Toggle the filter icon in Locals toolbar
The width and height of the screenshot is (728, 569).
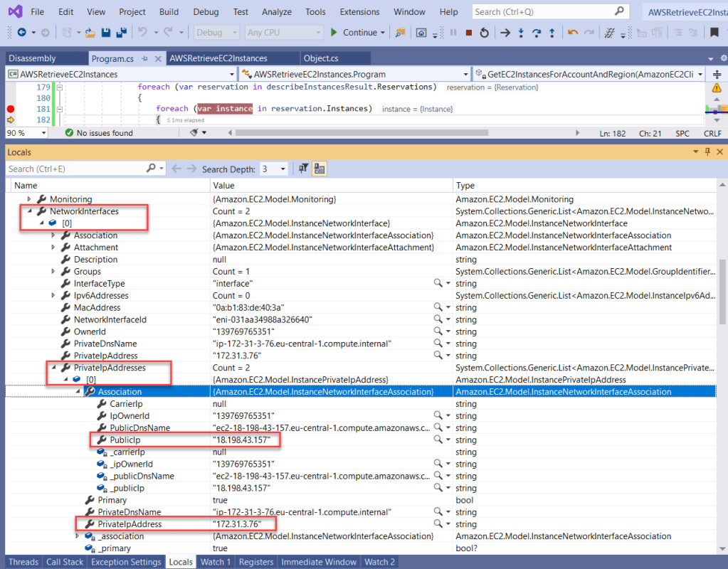304,169
